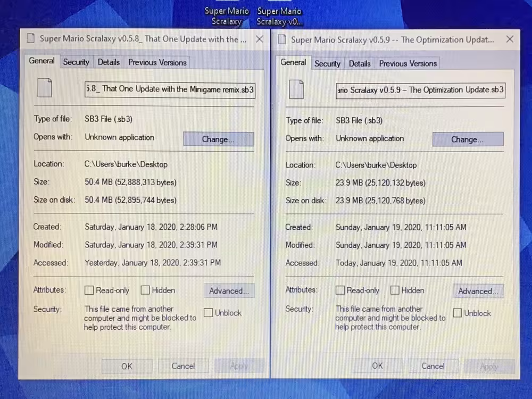This screenshot has height=399, width=532.
Task: Click the file icon in the v0.5.8 title bar
Action: tap(29, 39)
